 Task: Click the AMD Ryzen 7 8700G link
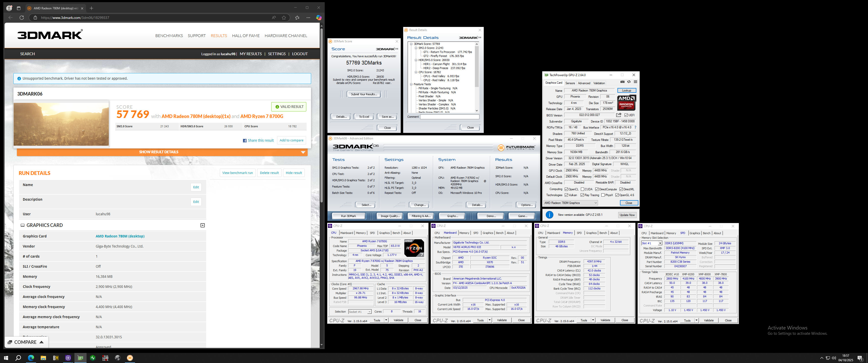(261, 116)
